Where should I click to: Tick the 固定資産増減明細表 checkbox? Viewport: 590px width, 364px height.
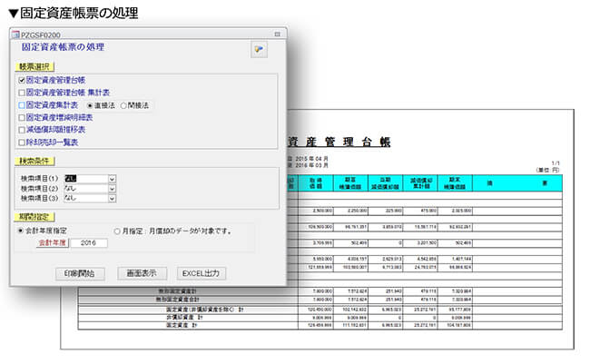click(22, 117)
